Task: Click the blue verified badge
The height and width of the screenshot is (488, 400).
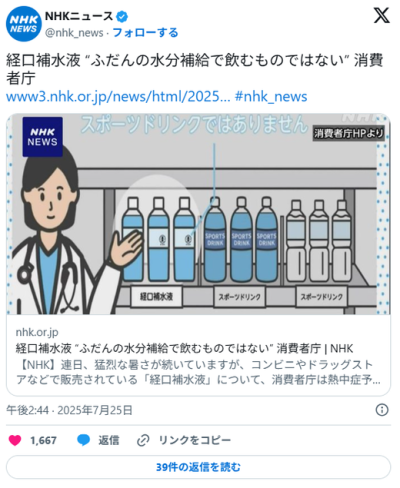Action: click(122, 16)
